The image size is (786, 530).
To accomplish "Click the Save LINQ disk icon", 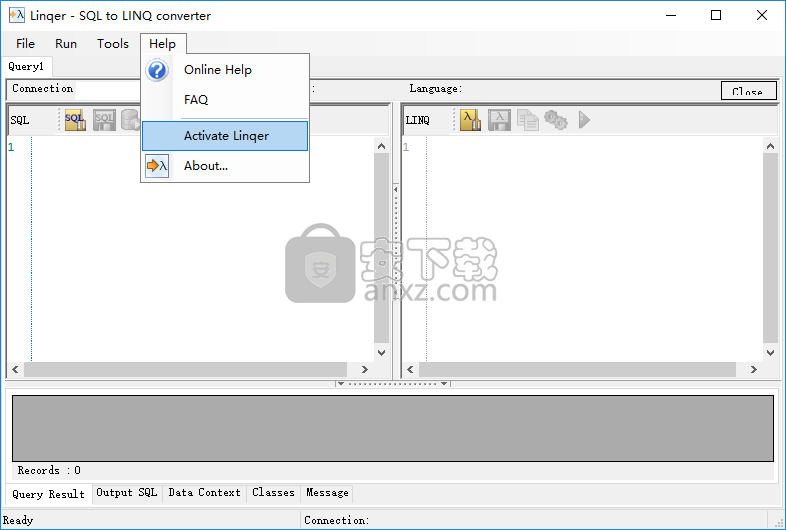I will (499, 120).
